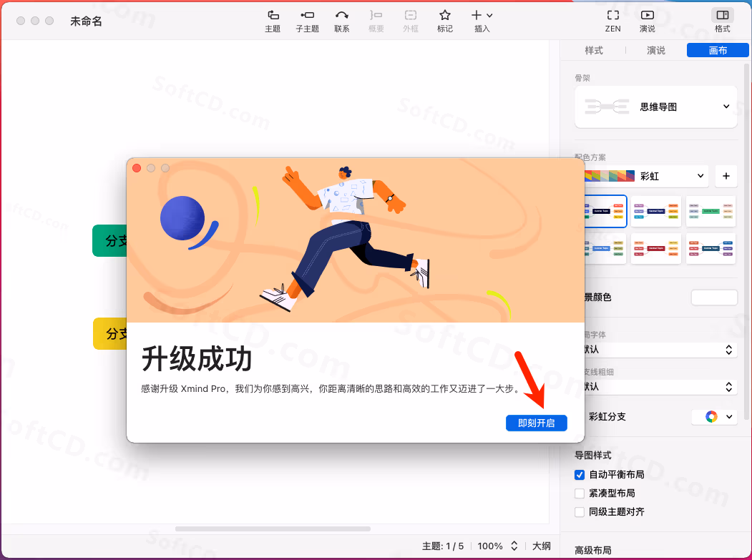Pick the theme thumbnail with green central topic

(711, 211)
